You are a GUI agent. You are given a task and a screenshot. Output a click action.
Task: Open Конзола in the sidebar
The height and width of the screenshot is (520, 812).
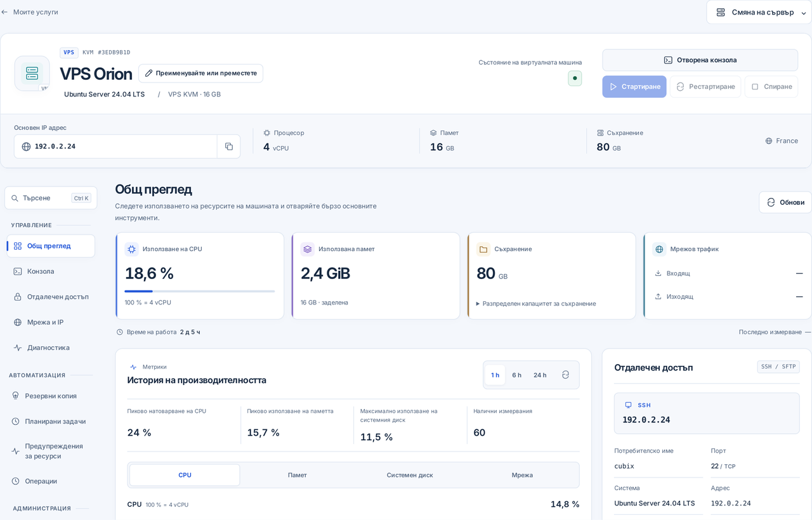click(x=51, y=271)
